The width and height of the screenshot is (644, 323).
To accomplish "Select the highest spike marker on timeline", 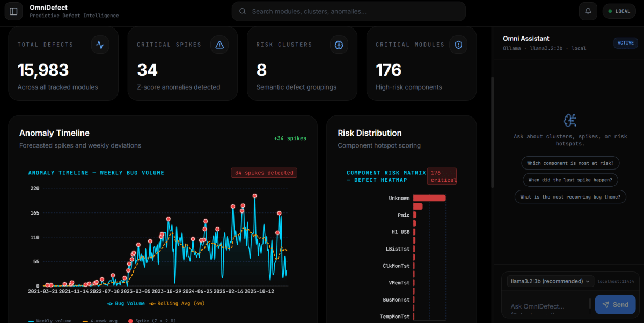I will coord(254,196).
